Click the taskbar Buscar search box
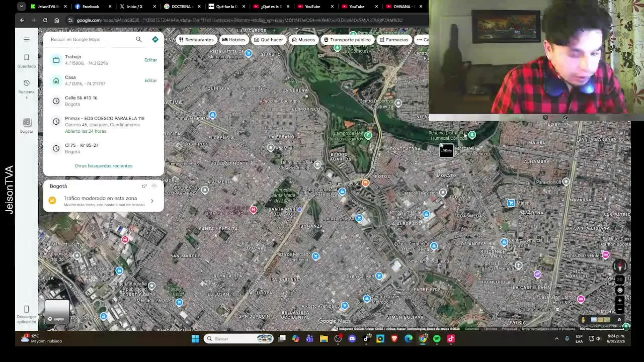Image resolution: width=644 pixels, height=362 pixels. point(238,338)
